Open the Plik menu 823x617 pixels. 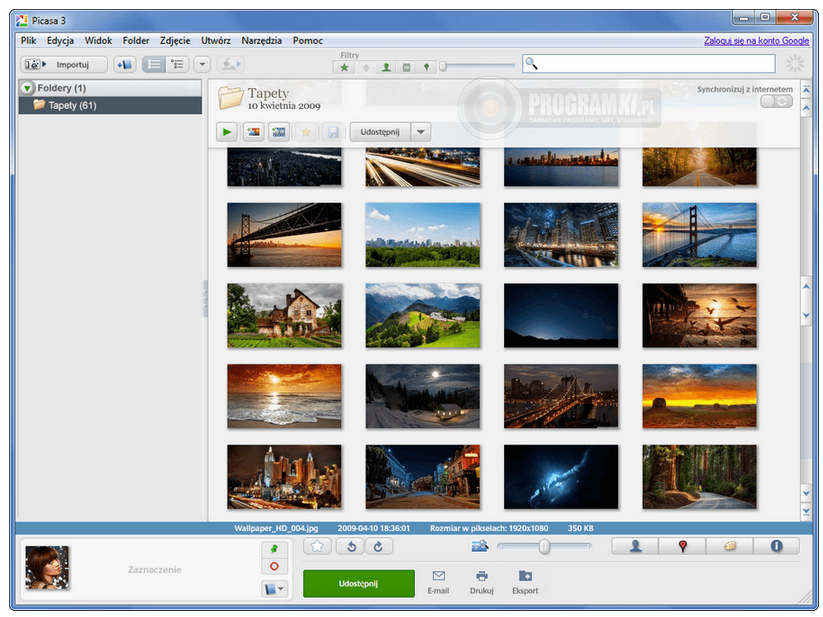(x=28, y=40)
